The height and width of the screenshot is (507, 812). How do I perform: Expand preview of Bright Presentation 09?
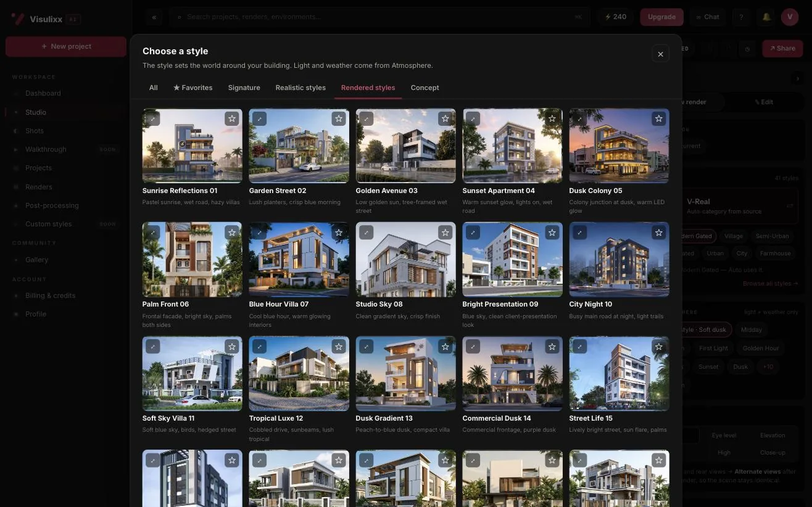click(x=473, y=233)
